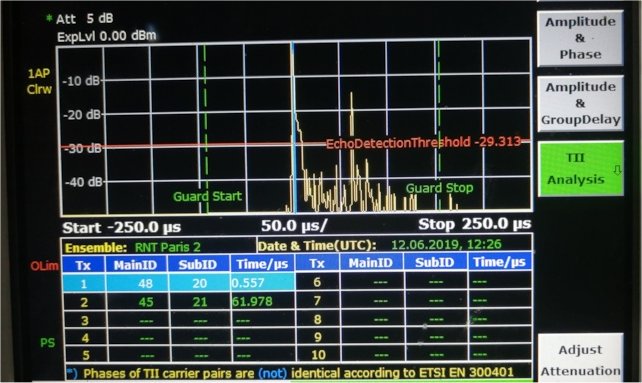Click the Guard Start marker line
Viewport: 642px width, 383px height.
point(206,127)
